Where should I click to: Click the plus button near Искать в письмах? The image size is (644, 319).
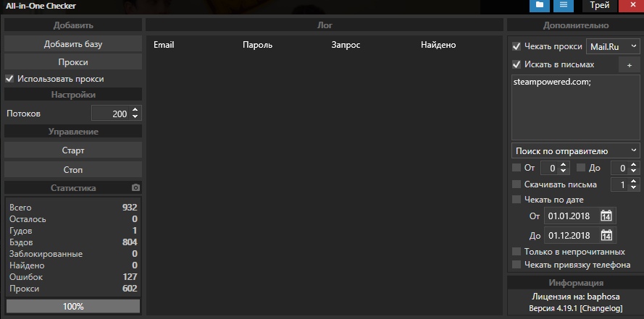click(629, 65)
